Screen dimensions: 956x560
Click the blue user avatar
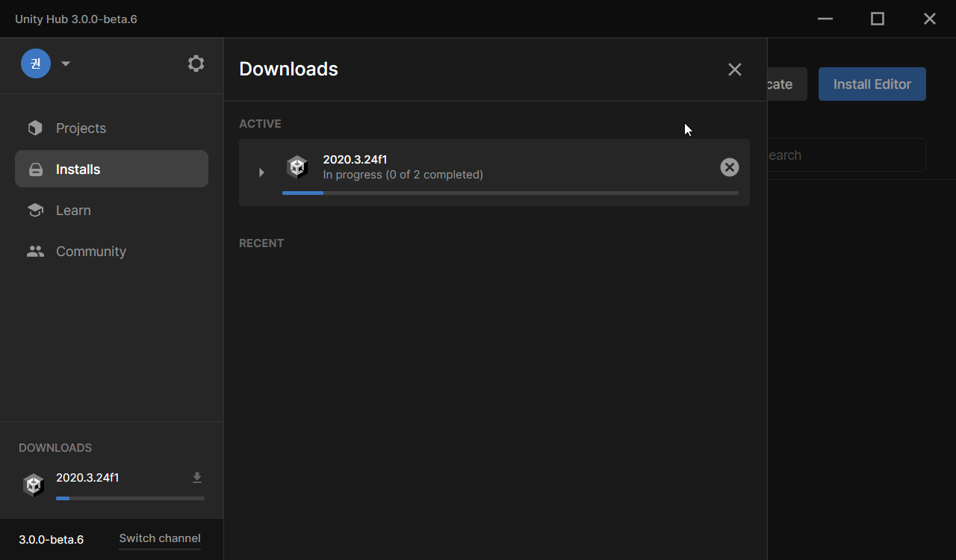point(36,63)
